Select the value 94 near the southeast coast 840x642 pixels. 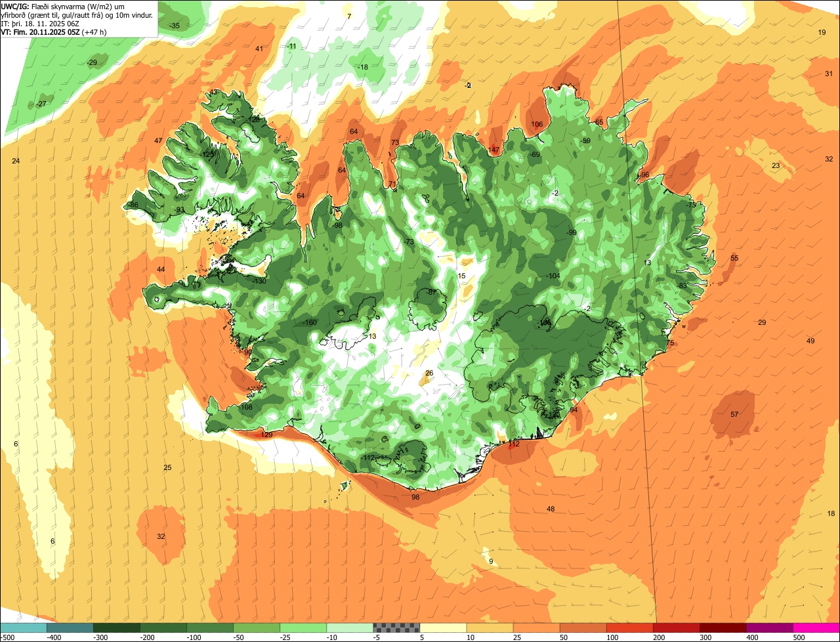point(574,410)
